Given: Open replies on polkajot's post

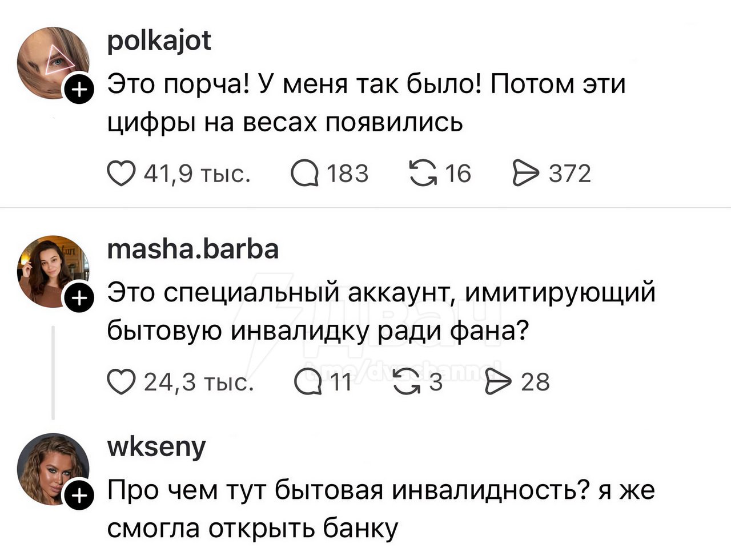Looking at the screenshot, I should [304, 174].
